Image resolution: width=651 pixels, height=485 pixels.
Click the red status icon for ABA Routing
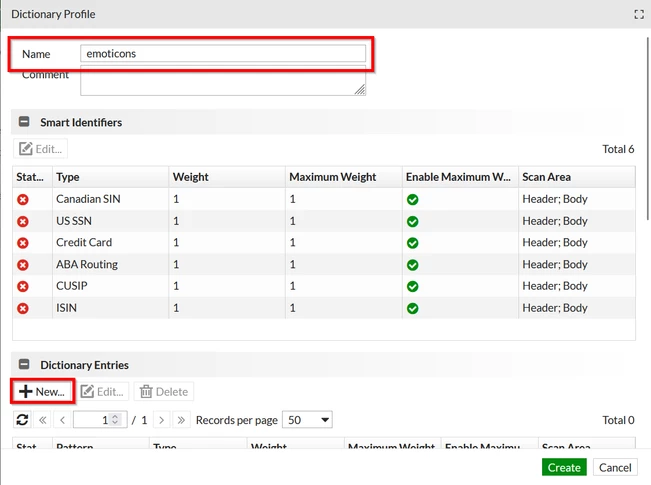pyautogui.click(x=23, y=265)
